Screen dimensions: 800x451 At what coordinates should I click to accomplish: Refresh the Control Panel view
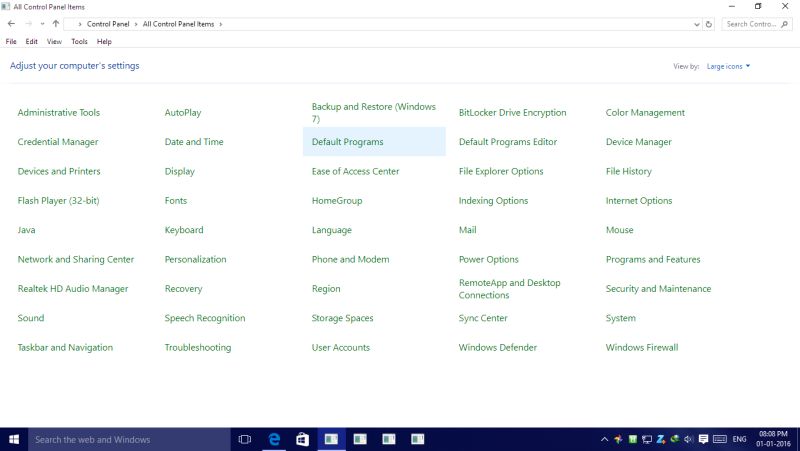click(x=709, y=24)
